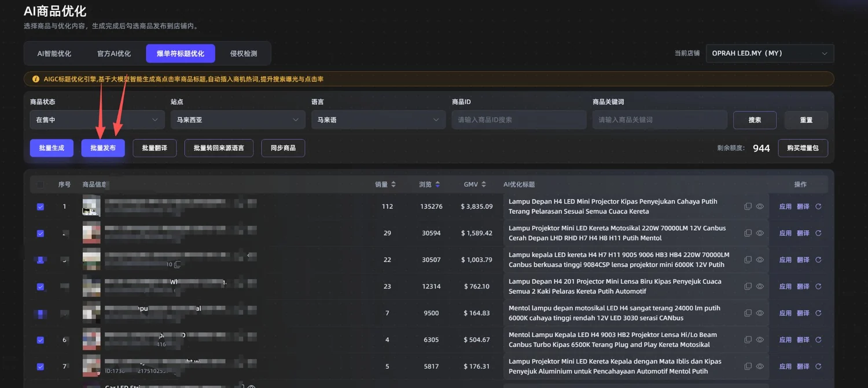Copy the title of the $1,003.79 GMV row
The height and width of the screenshot is (388, 868).
click(748, 260)
